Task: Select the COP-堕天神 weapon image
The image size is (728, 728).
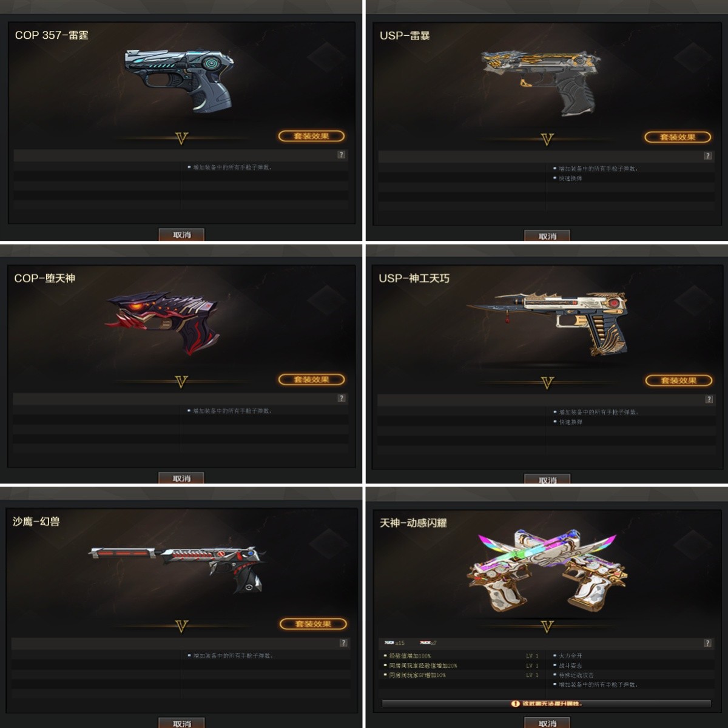Action: tap(162, 322)
